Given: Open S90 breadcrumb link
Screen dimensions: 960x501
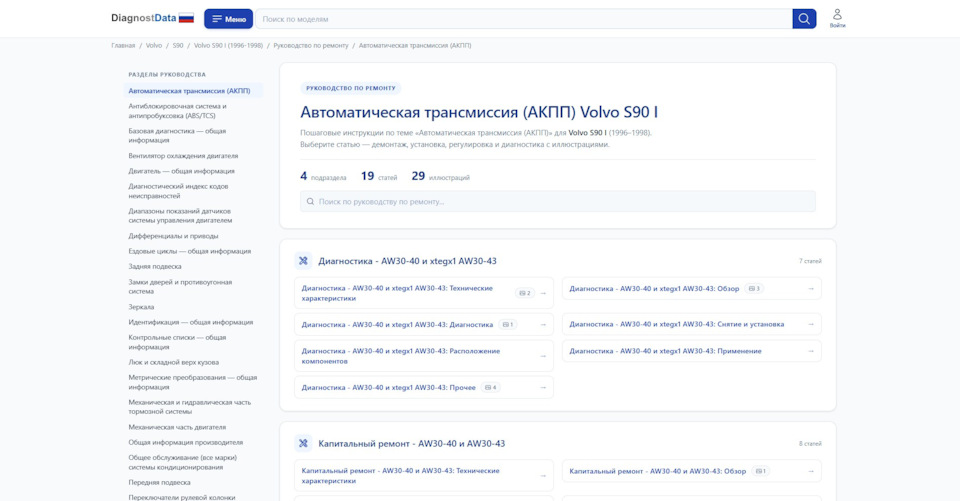Looking at the screenshot, I should tap(178, 45).
